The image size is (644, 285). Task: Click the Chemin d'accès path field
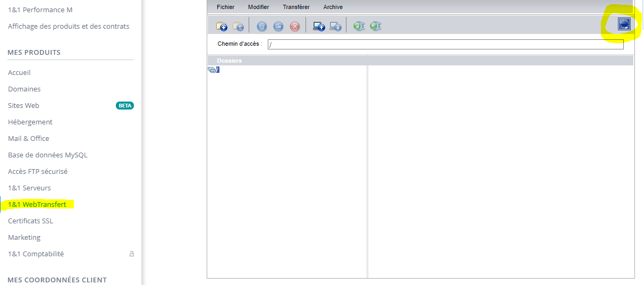pos(445,44)
